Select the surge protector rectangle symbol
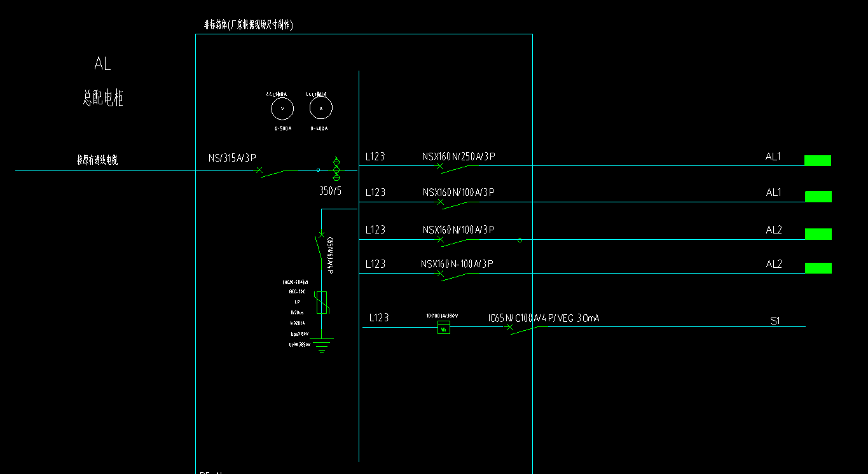Screen dimensions: 868x474 tap(322, 302)
